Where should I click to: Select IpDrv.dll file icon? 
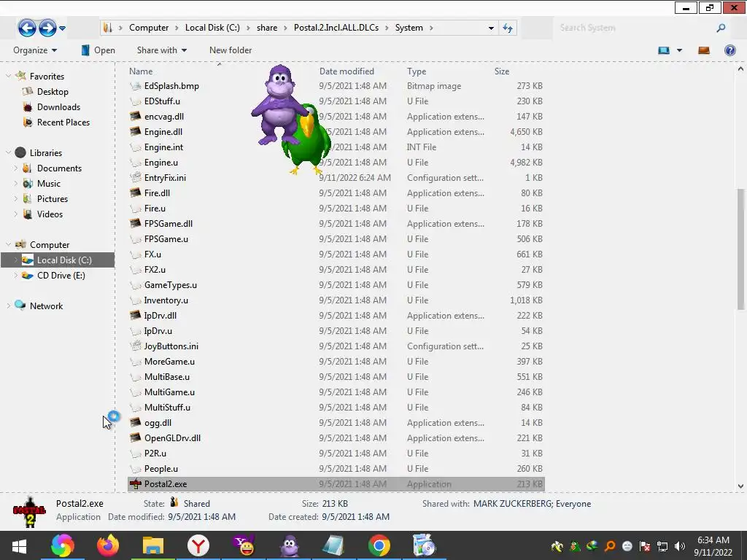pyautogui.click(x=136, y=315)
